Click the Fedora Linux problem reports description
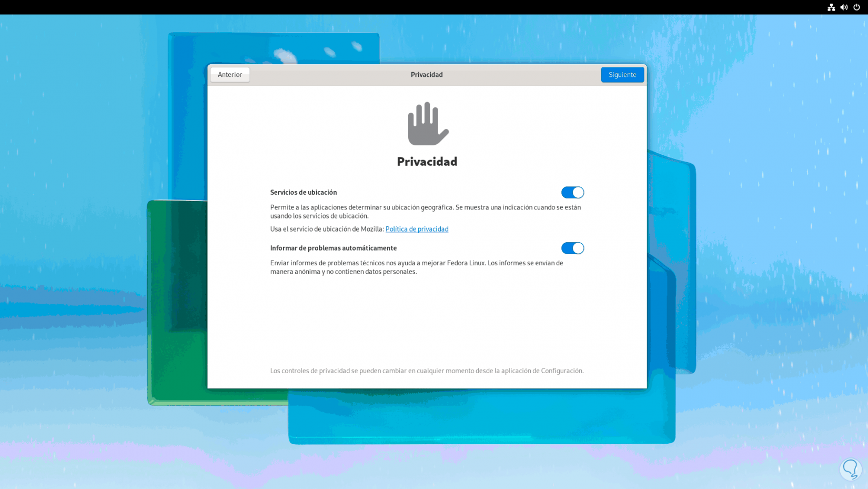This screenshot has height=489, width=868. click(417, 267)
